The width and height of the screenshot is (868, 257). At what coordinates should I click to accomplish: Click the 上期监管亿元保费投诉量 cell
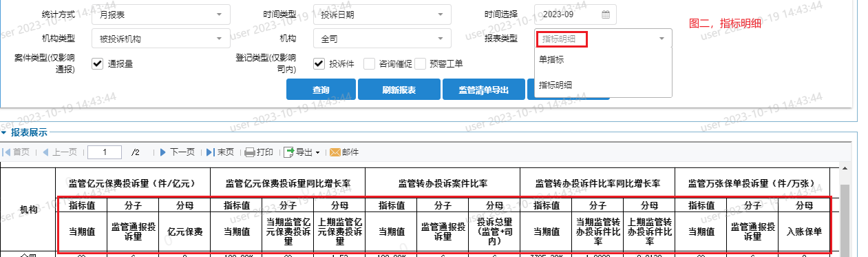click(339, 232)
